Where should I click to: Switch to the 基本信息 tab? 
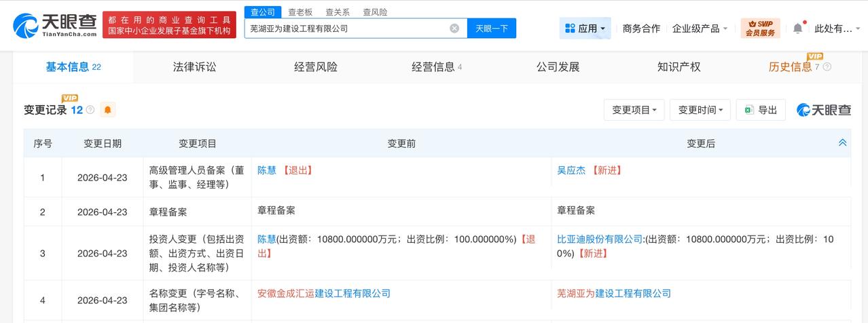tap(73, 66)
